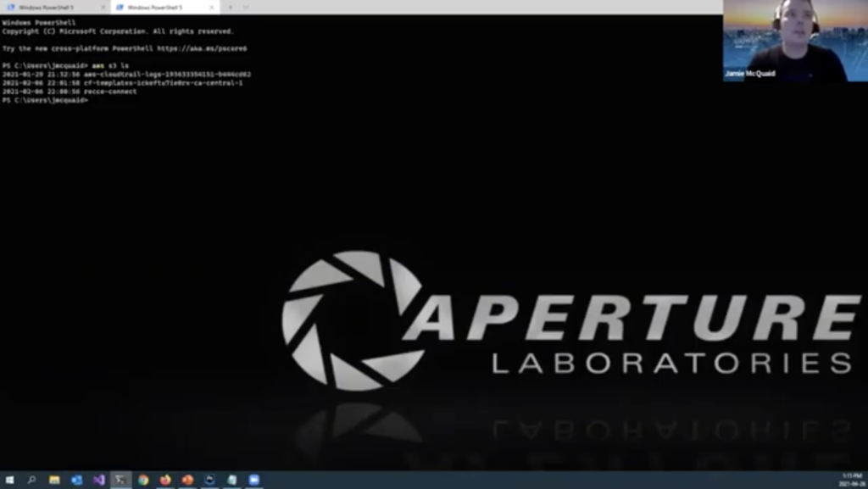The width and height of the screenshot is (868, 489).
Task: Open Windows taskbar search
Action: (x=31, y=480)
